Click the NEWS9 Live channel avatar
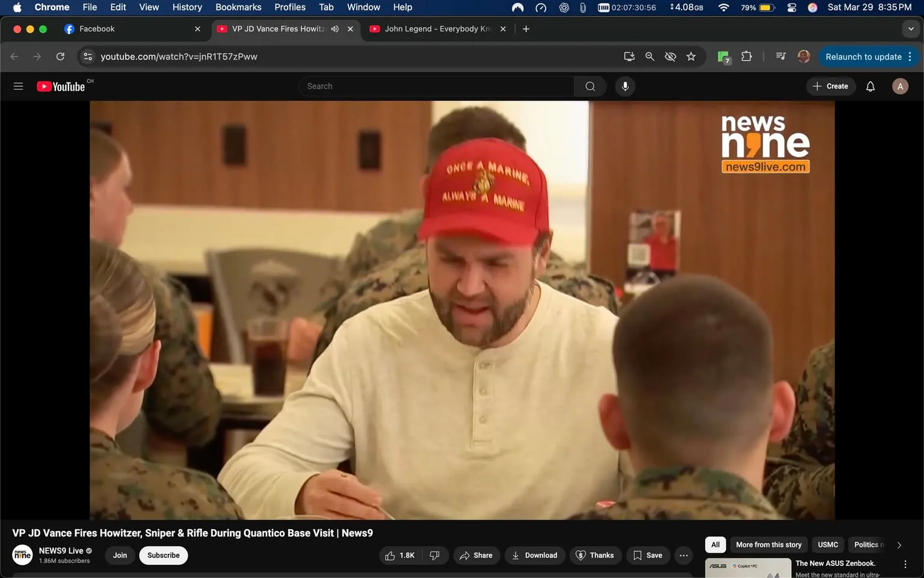The width and height of the screenshot is (924, 578). pyautogui.click(x=22, y=555)
